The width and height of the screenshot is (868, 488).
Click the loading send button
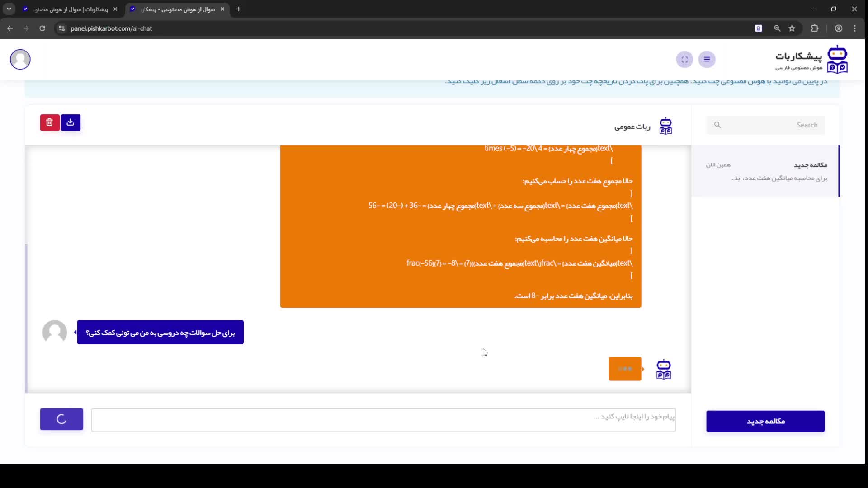(61, 419)
